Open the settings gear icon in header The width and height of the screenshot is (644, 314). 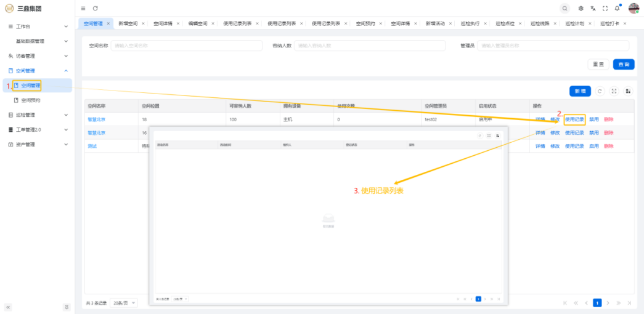(581, 8)
